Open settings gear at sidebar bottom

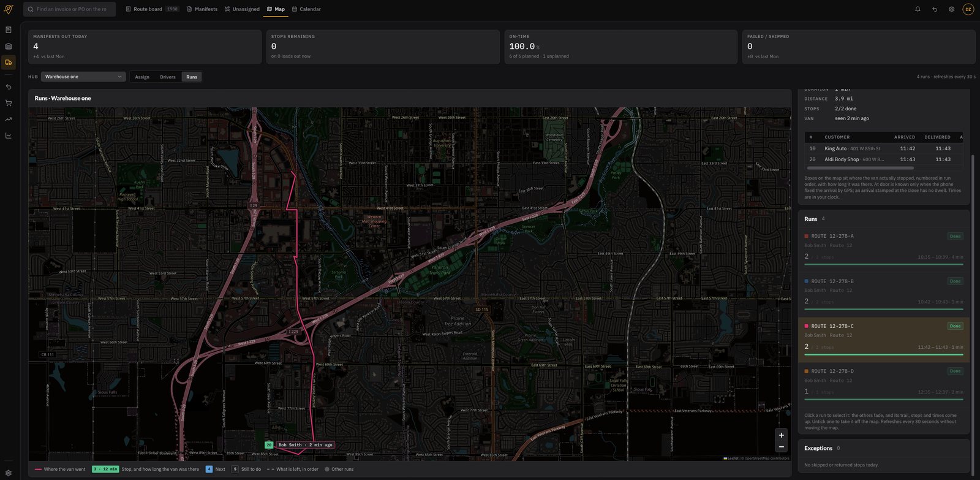coord(9,473)
